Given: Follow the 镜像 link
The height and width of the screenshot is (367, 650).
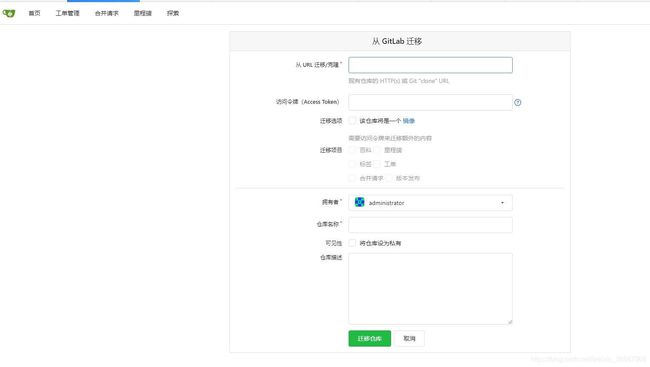Looking at the screenshot, I should click(x=409, y=121).
